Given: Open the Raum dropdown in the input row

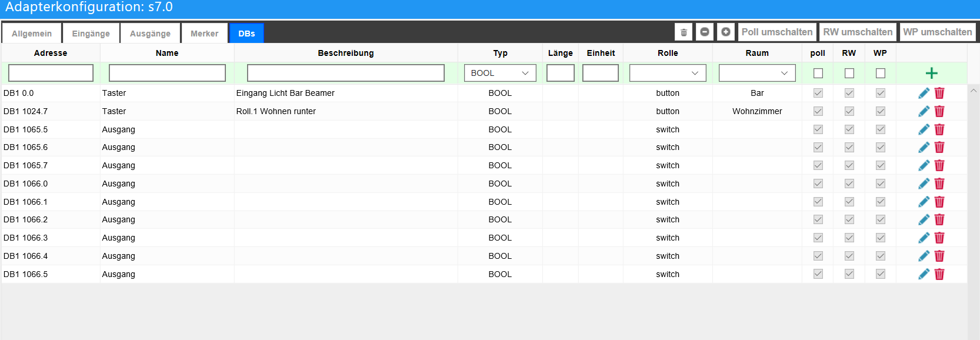Looking at the screenshot, I should tap(757, 73).
